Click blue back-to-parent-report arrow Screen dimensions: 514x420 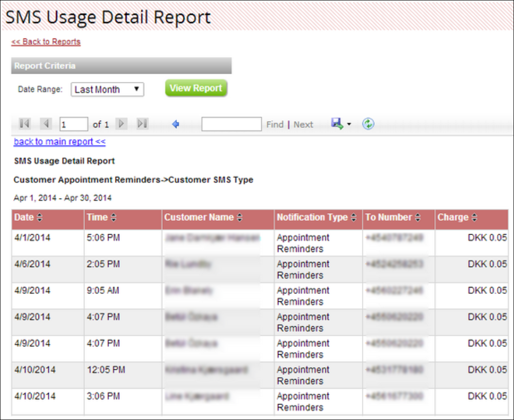click(x=176, y=124)
